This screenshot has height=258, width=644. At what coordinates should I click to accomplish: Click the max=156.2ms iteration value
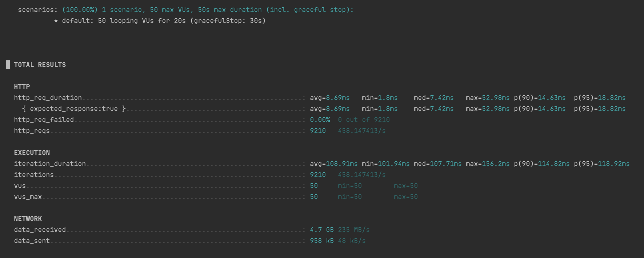tap(488, 164)
